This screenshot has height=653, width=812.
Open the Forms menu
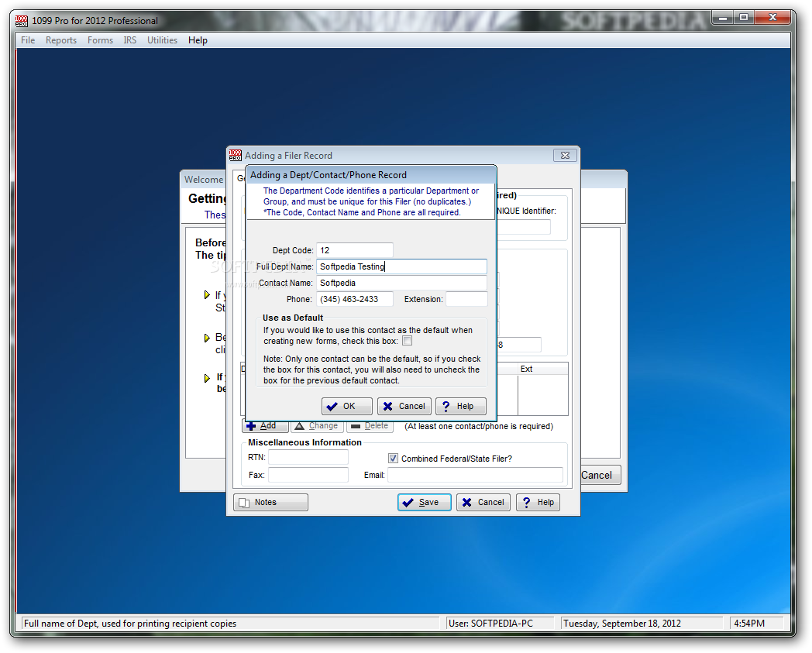[100, 40]
